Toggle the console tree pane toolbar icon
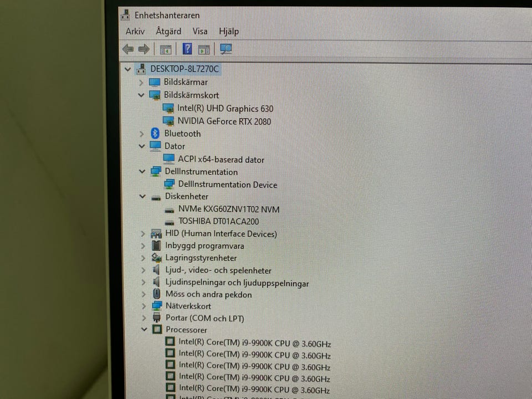Viewport: 532px width, 399px height. pyautogui.click(x=166, y=49)
